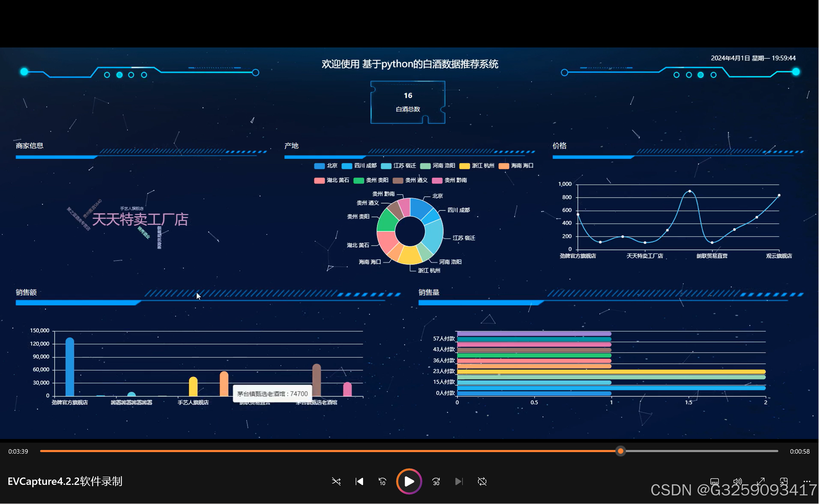Open the more options ellipsis menu

point(807,481)
